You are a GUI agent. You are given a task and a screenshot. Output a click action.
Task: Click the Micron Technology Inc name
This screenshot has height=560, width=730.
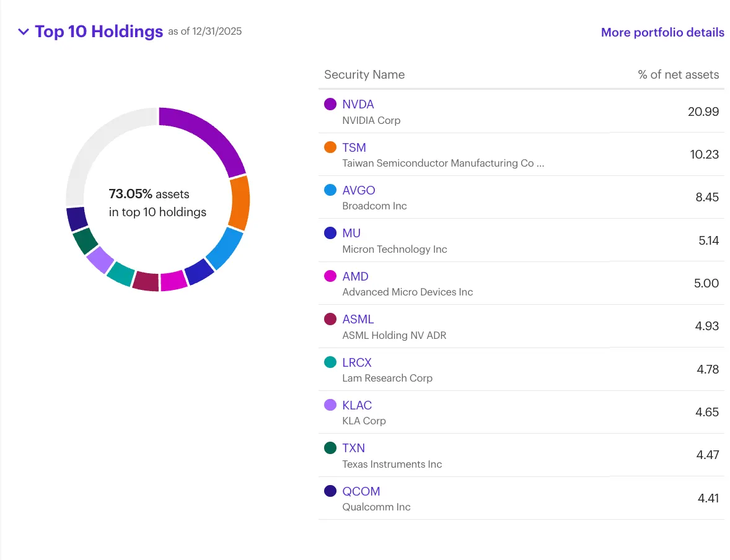point(394,250)
